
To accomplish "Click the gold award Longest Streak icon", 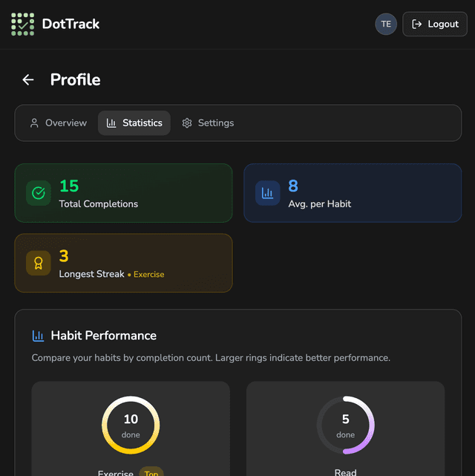I will click(39, 264).
